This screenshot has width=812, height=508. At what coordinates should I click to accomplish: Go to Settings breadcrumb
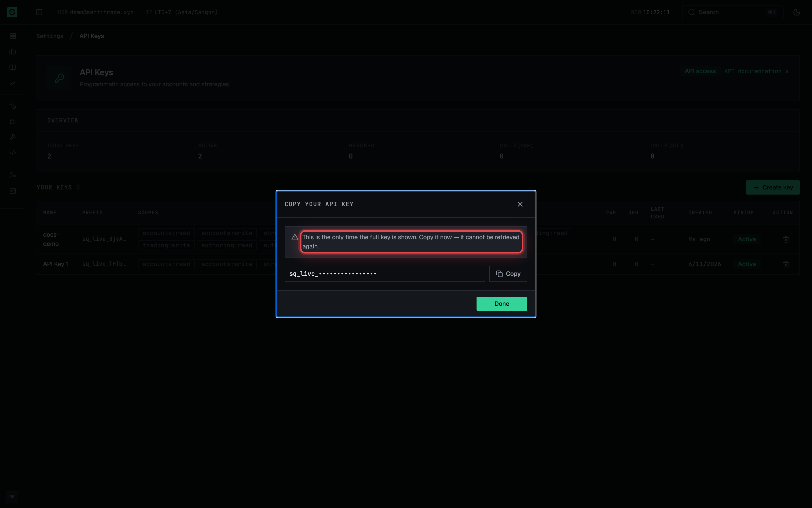(50, 36)
